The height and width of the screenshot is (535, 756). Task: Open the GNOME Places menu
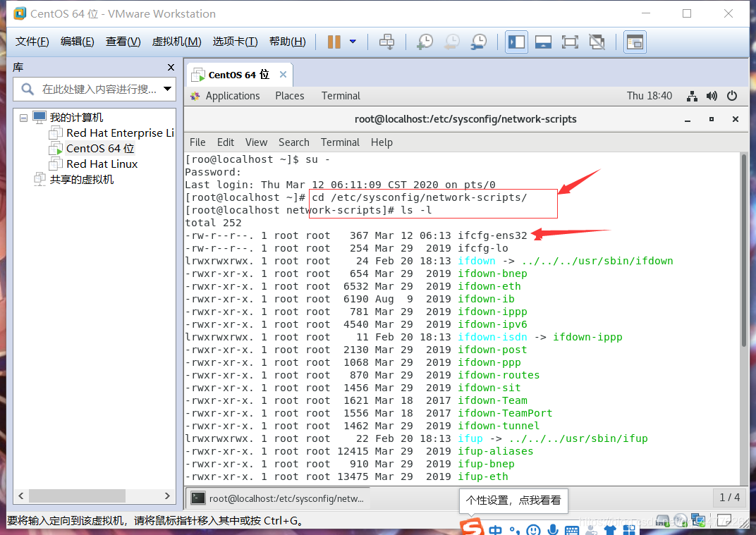(289, 96)
